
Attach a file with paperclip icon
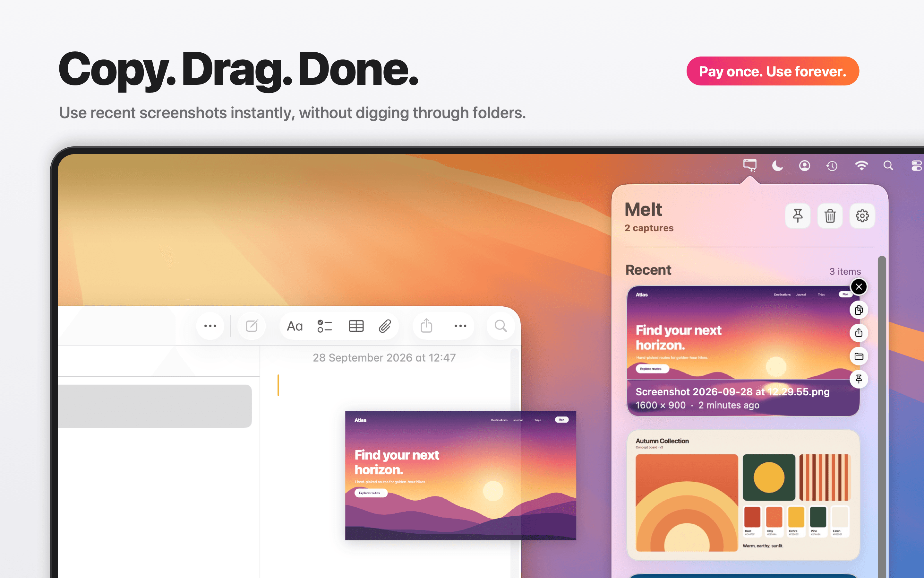(385, 326)
